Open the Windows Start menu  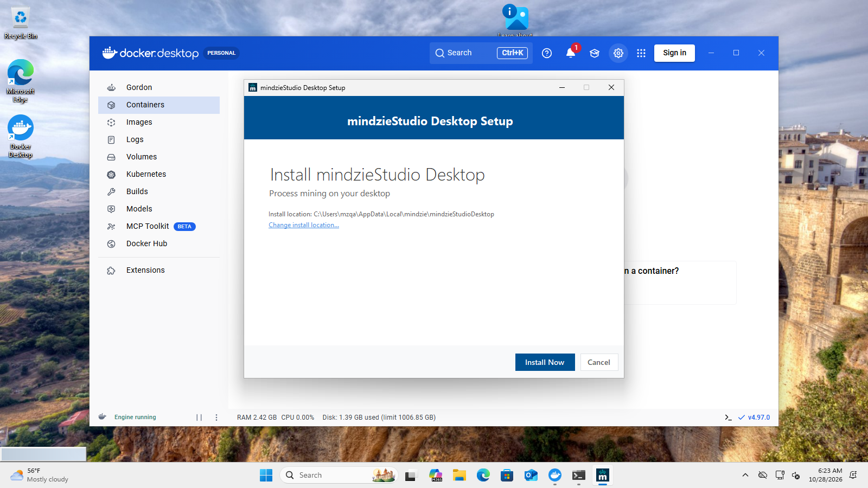[266, 476]
